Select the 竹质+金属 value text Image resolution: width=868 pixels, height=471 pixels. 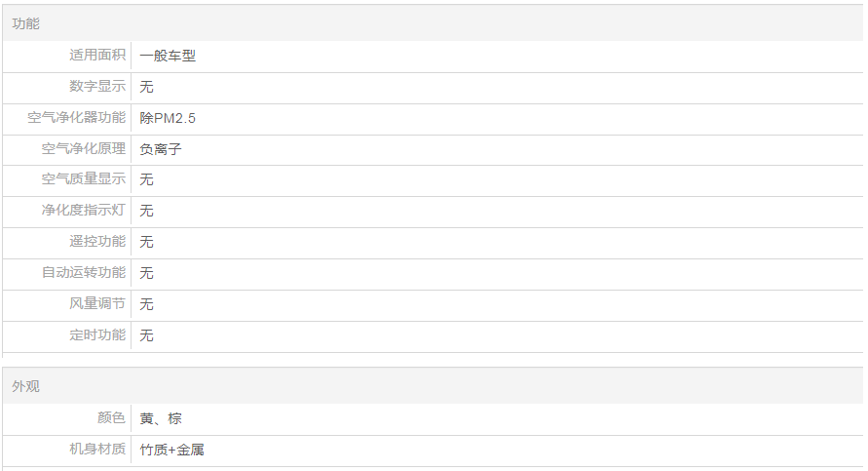(x=172, y=450)
